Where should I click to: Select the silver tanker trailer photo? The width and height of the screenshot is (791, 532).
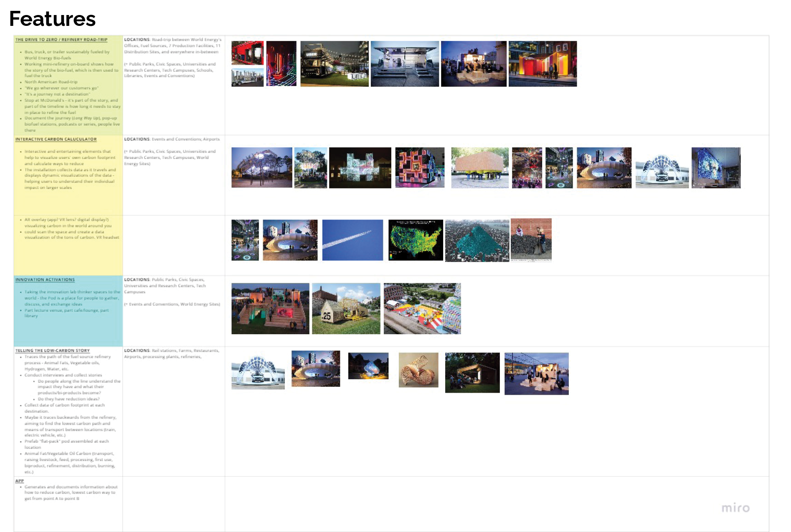coord(248,78)
